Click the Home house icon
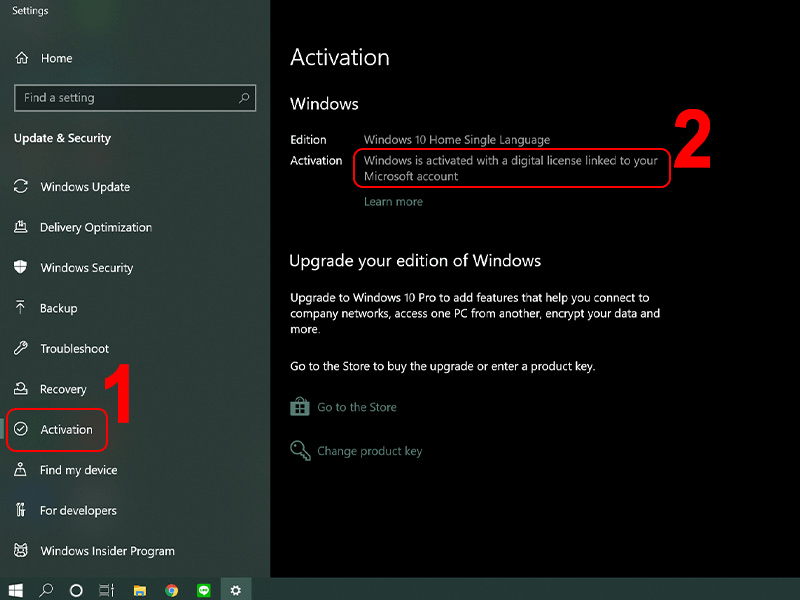This screenshot has height=600, width=800. pos(21,58)
